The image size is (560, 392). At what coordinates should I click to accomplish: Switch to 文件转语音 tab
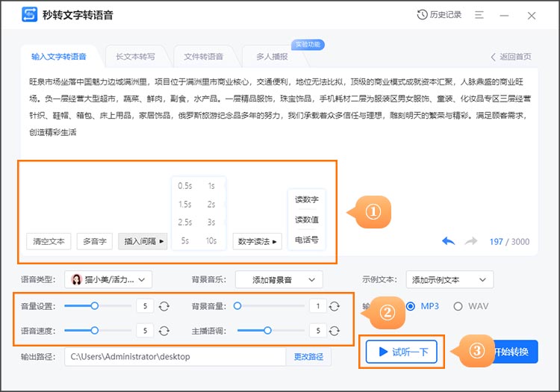point(204,57)
